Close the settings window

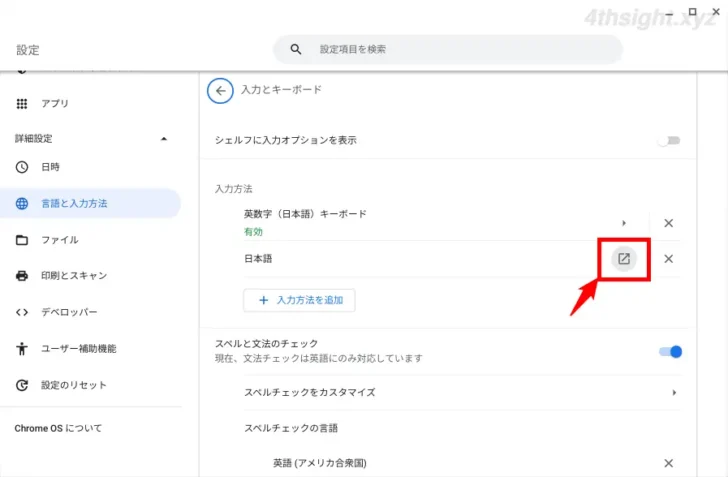pyautogui.click(x=716, y=12)
